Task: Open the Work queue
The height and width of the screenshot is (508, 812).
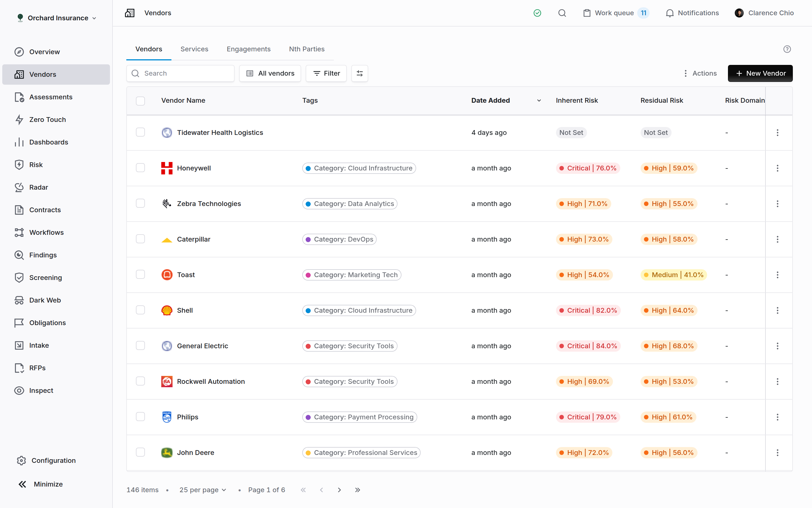Action: coord(616,13)
